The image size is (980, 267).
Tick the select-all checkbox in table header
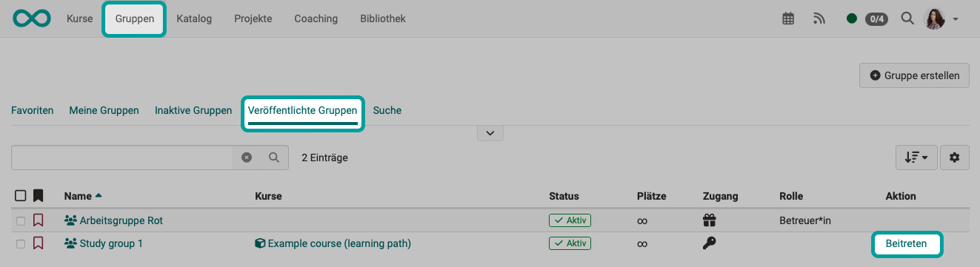(x=21, y=196)
